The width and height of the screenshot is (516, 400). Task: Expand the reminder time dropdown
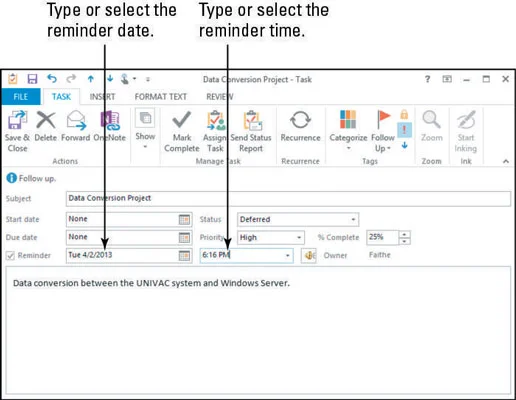pyautogui.click(x=287, y=256)
